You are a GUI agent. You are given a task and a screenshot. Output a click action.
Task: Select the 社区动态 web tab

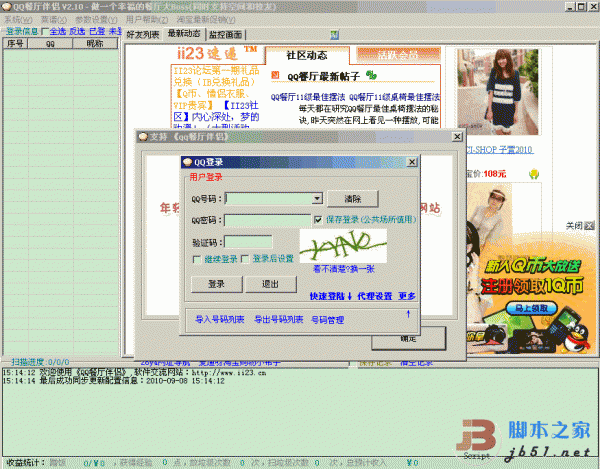(x=307, y=55)
